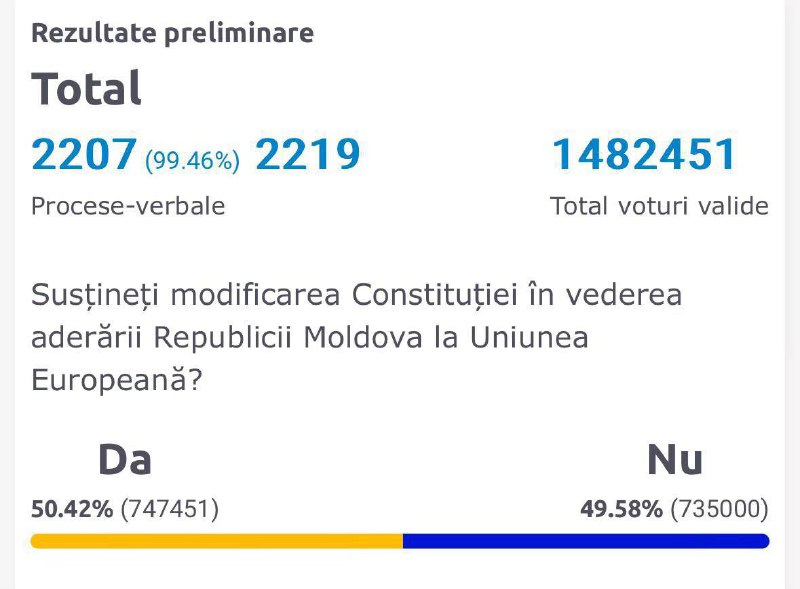Click the 2207 processed reports number

[84, 154]
